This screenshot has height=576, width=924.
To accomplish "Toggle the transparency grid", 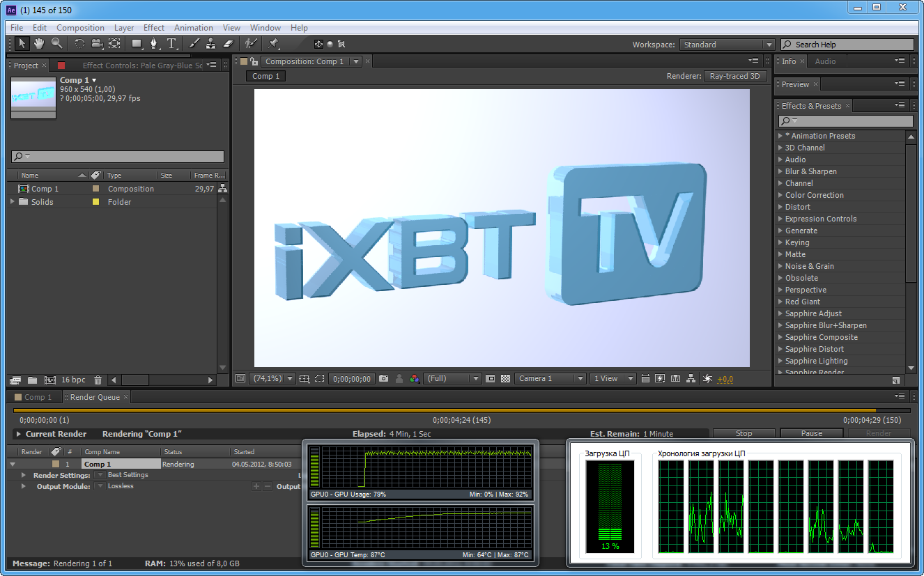I will click(506, 379).
